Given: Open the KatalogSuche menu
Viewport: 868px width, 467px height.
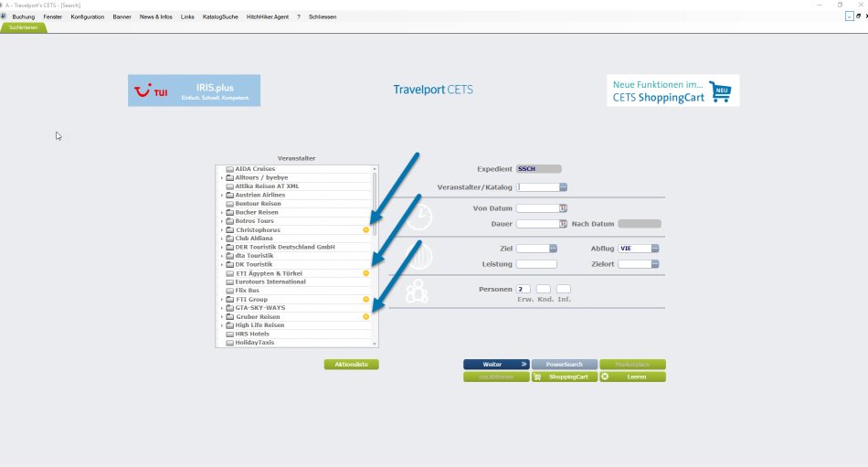Looking at the screenshot, I should tap(220, 16).
